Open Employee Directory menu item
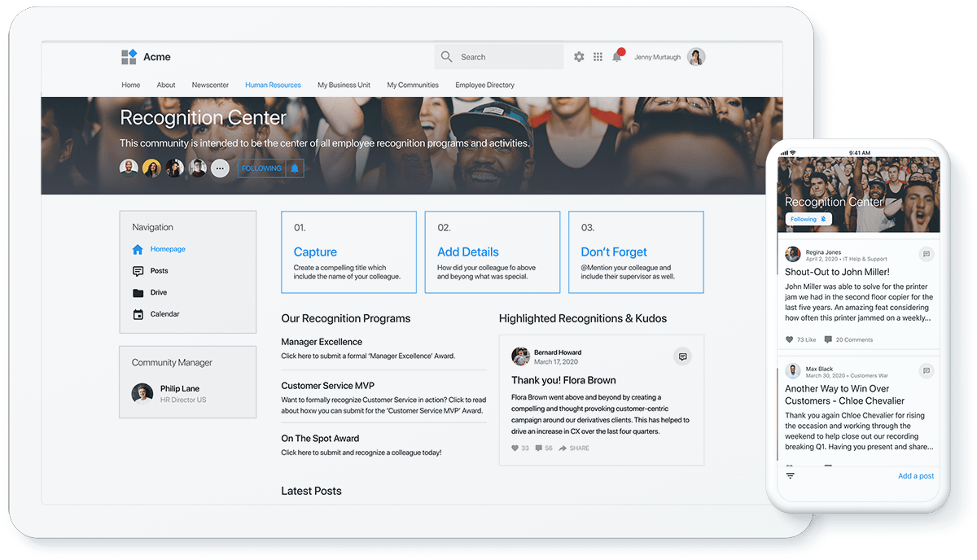Viewport: 977px width, 560px height. click(x=485, y=85)
